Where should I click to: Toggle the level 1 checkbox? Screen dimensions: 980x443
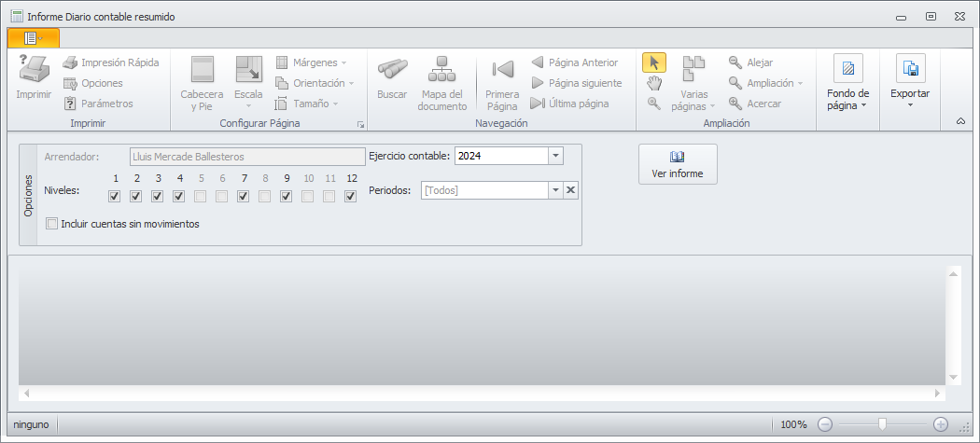(115, 196)
